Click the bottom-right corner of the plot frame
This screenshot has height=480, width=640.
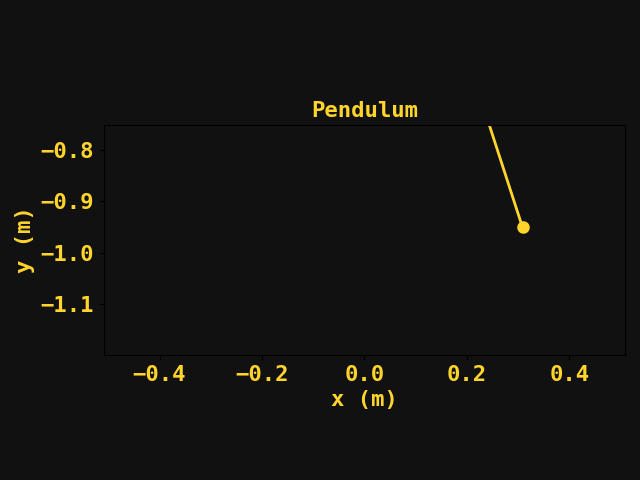(x=625, y=355)
